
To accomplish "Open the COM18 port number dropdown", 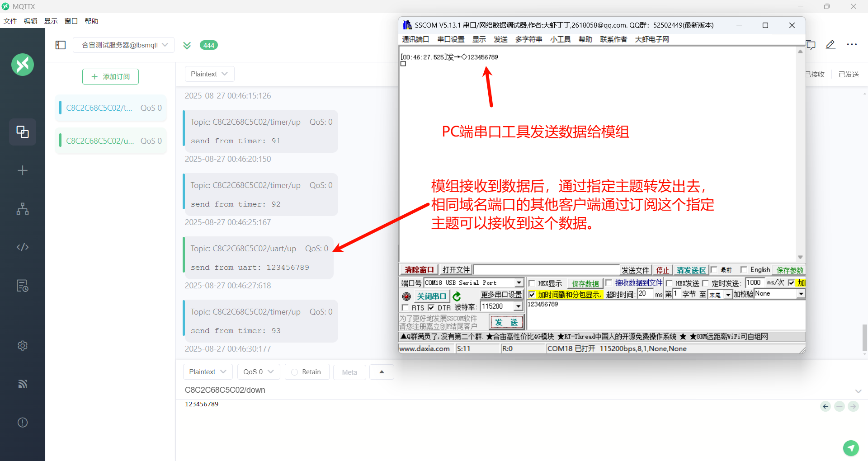I will 519,282.
